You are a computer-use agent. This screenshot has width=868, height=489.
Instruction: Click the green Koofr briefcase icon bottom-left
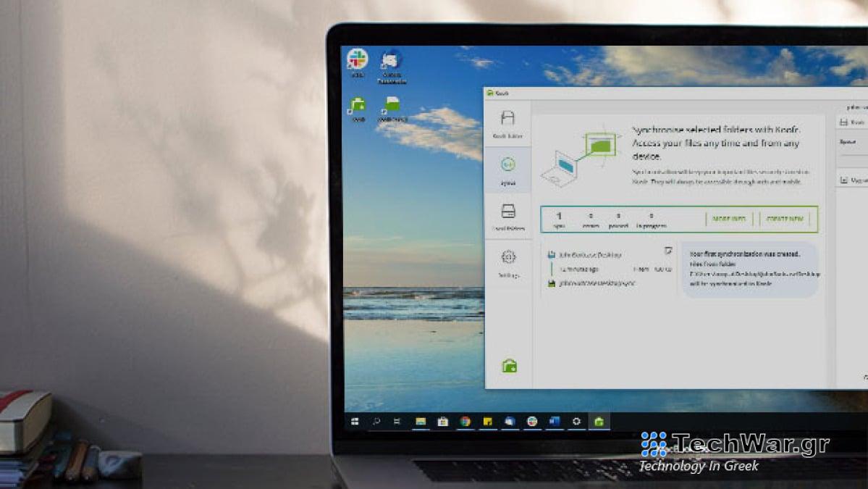(x=510, y=367)
